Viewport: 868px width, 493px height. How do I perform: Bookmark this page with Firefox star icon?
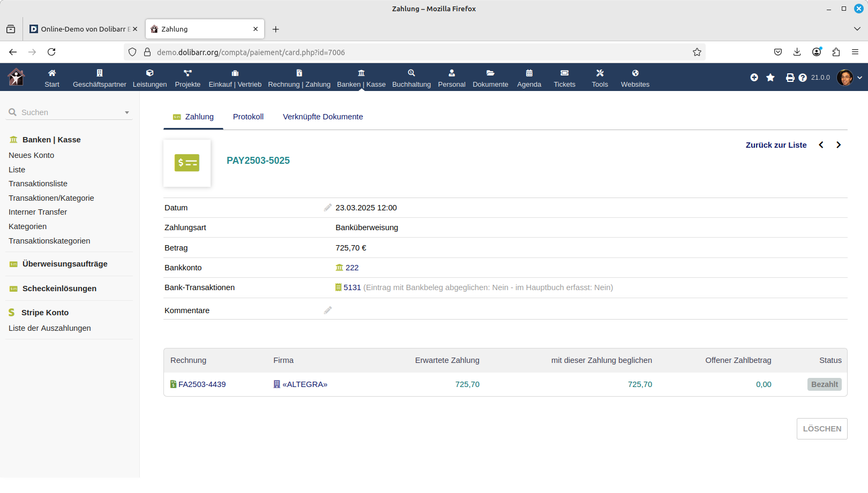(697, 52)
